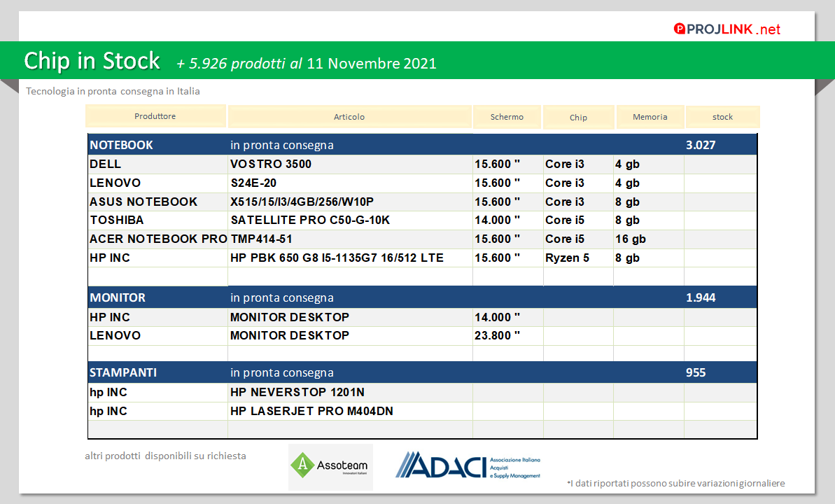Click the Produttore column header
This screenshot has width=835, height=504.
155,116
